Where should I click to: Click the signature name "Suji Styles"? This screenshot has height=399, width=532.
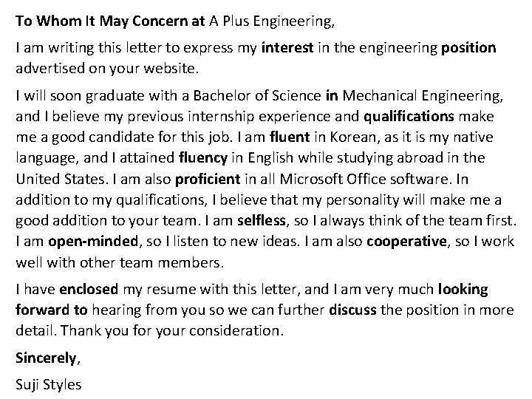[49, 384]
